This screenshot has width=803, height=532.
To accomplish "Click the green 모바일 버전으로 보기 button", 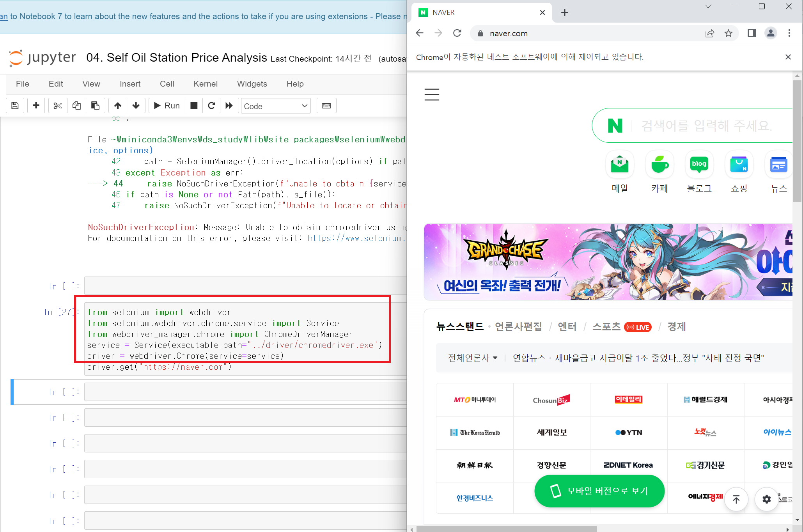I will pyautogui.click(x=599, y=491).
